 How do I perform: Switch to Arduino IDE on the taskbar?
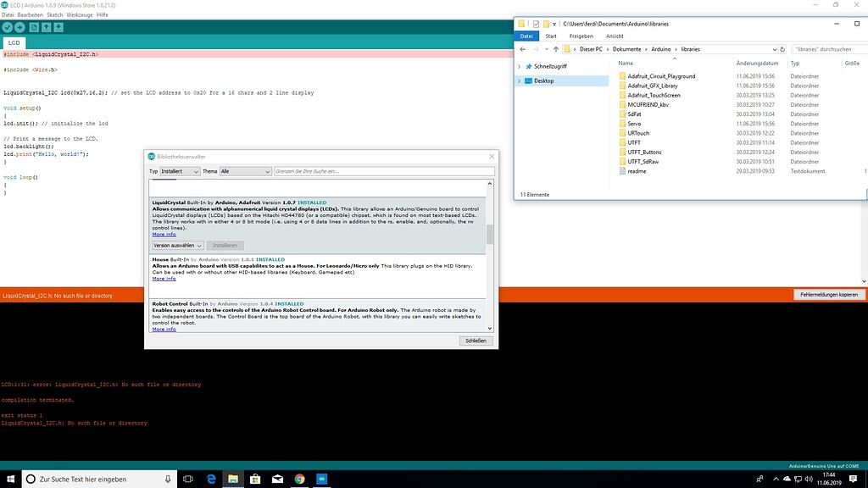coord(321,480)
